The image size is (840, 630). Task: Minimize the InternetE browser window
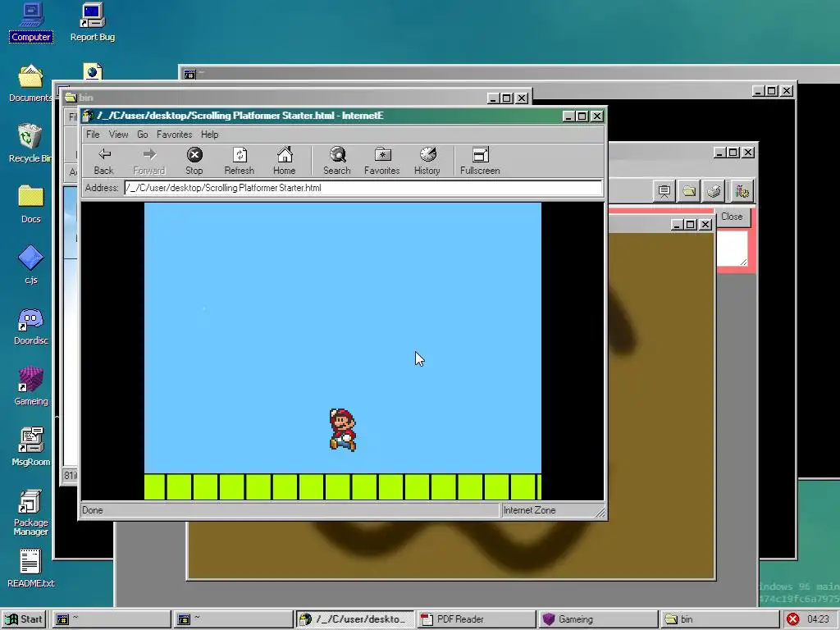(x=569, y=116)
